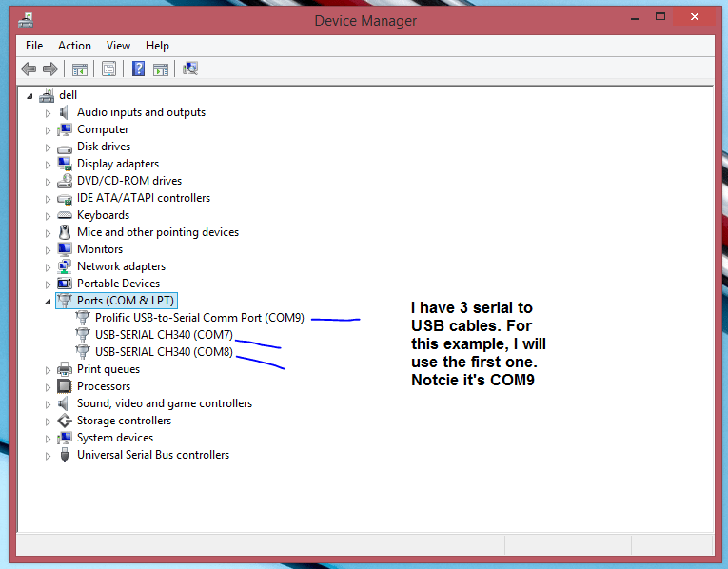Click the Storage controllers icon
Viewport: 728px width, 569px height.
pos(65,421)
